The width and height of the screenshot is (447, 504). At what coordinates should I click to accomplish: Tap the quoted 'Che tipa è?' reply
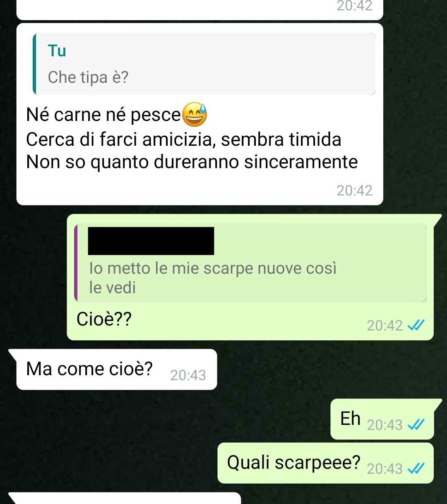204,64
